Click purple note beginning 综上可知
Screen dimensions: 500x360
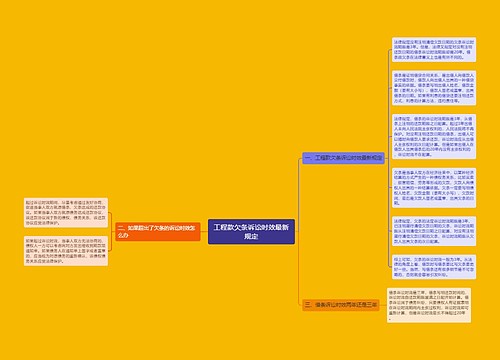click(434, 267)
